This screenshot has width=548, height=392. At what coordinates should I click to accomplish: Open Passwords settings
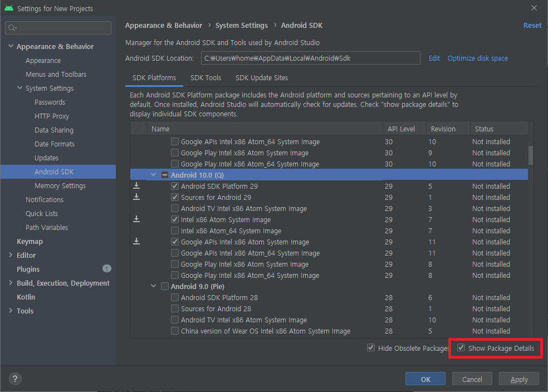(x=50, y=102)
